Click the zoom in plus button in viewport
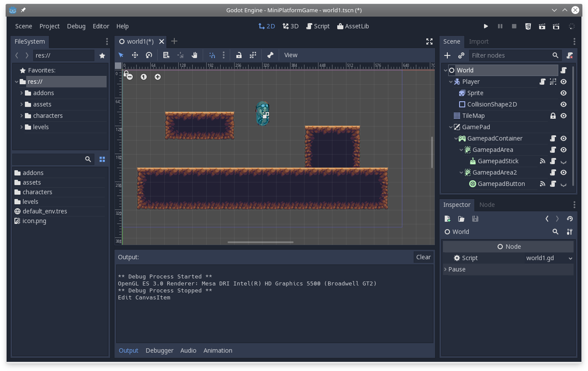Viewport: 588px width, 371px height. click(x=158, y=77)
